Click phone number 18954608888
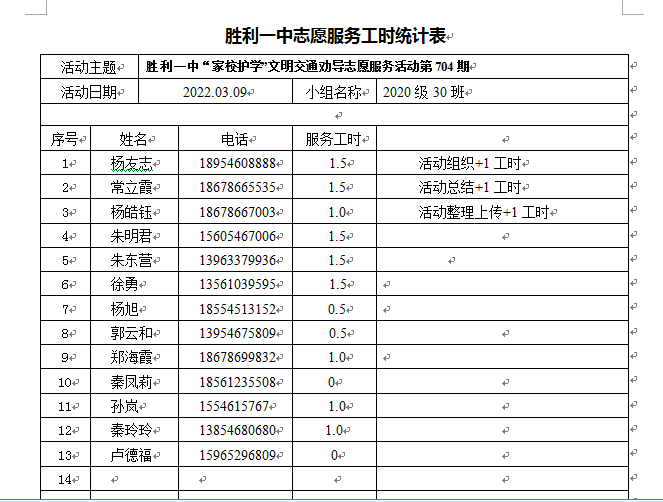The width and height of the screenshot is (663, 502). coord(237,164)
